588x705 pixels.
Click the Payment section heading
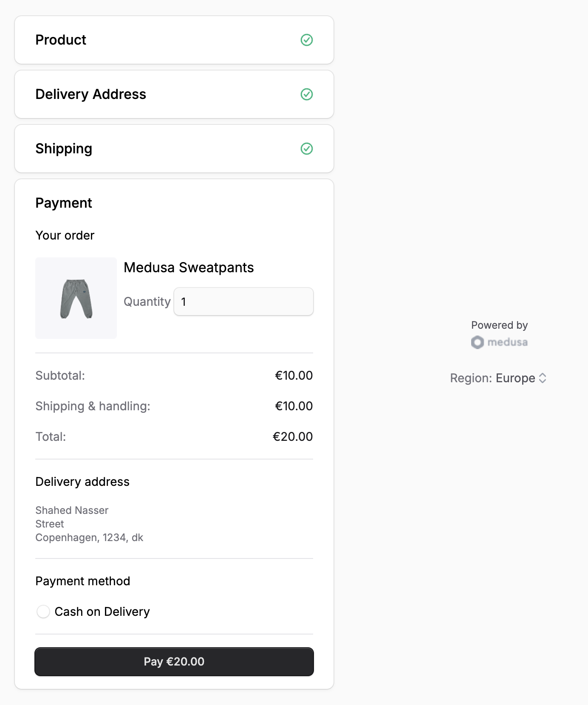63,203
